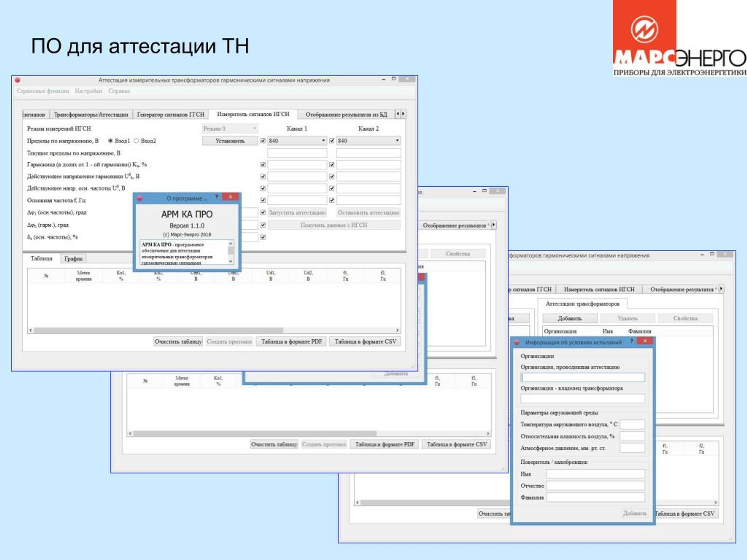
Task: Click scroll right arrow of front table
Action: tap(397, 330)
